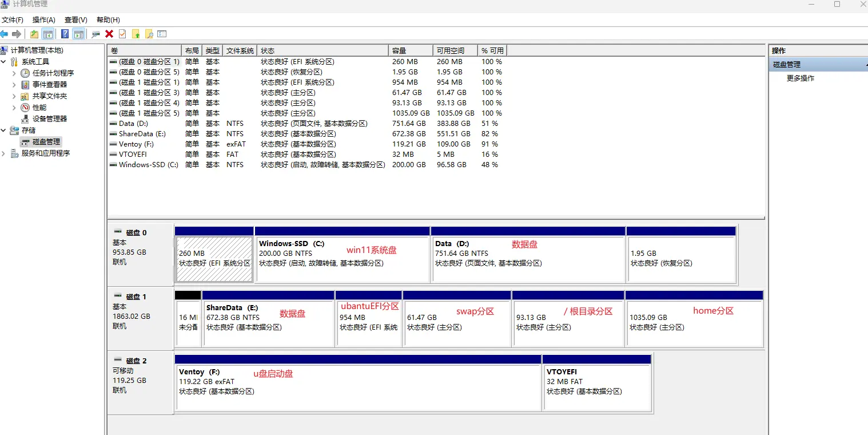This screenshot has width=868, height=435.
Task: Collapse the 系统工具 tree node
Action: (3, 62)
